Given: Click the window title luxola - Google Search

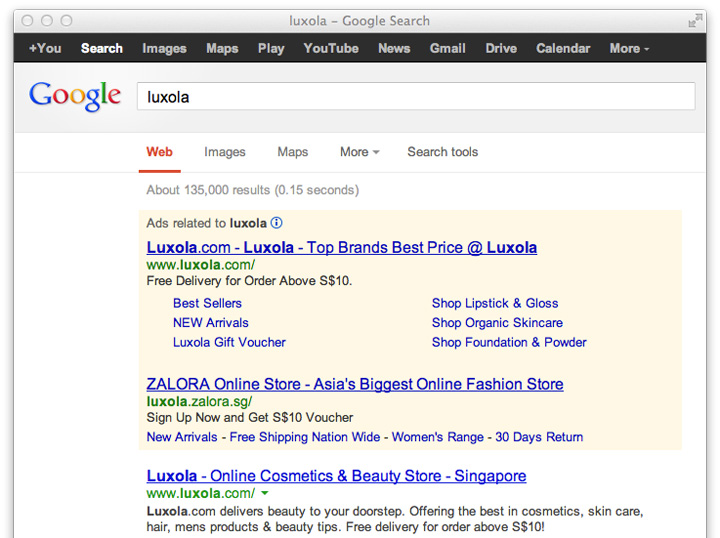Looking at the screenshot, I should (360, 21).
